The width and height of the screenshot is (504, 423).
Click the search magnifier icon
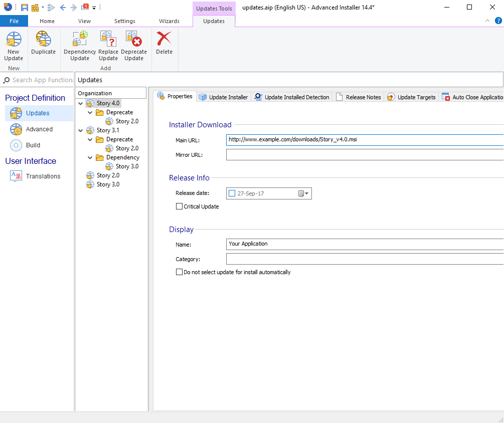[x=6, y=80]
